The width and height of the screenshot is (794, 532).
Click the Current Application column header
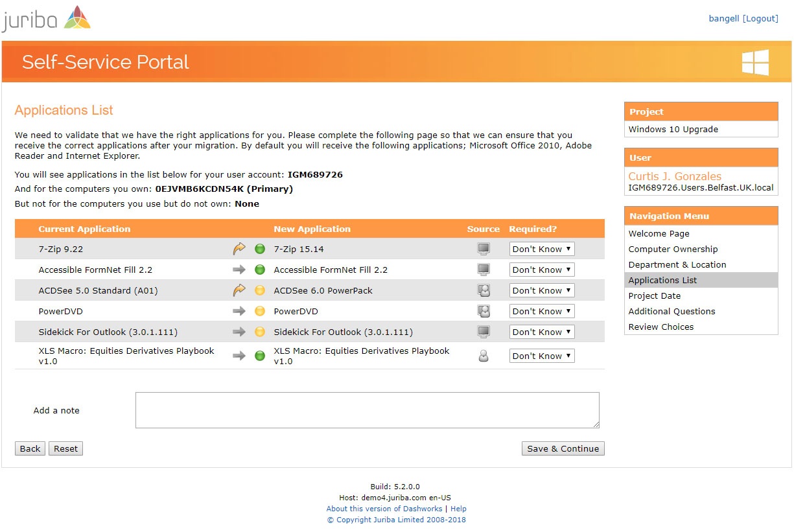(84, 229)
